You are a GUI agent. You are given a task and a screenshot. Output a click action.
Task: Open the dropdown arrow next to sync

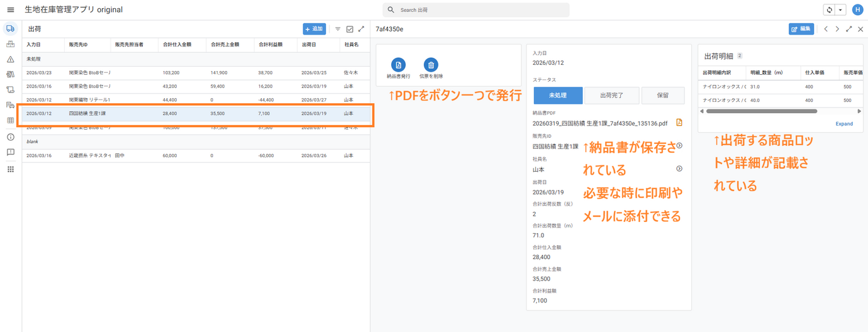pos(840,10)
